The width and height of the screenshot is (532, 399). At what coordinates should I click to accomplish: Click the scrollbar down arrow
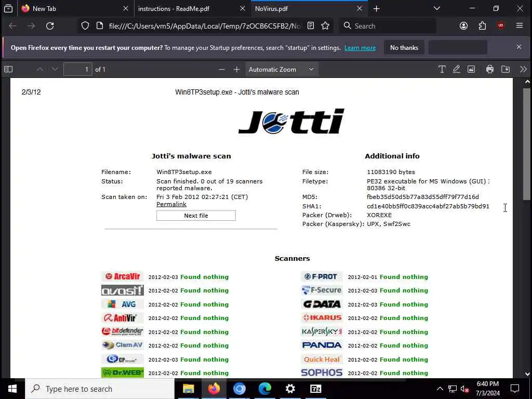click(527, 374)
